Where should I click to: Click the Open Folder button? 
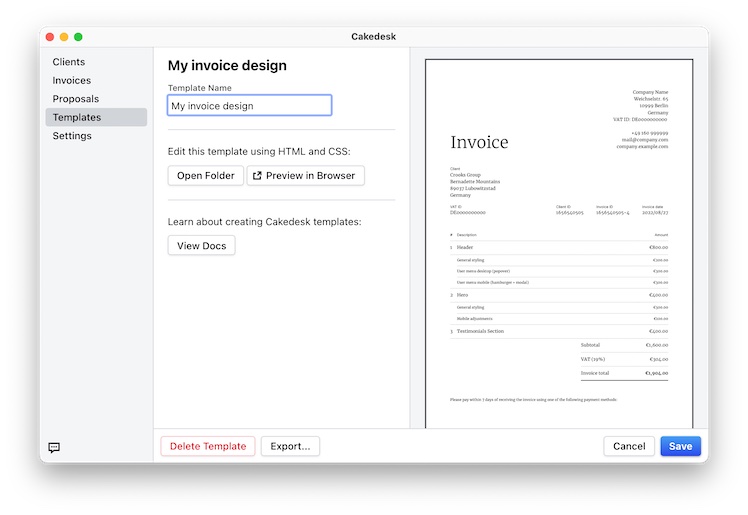click(x=205, y=176)
